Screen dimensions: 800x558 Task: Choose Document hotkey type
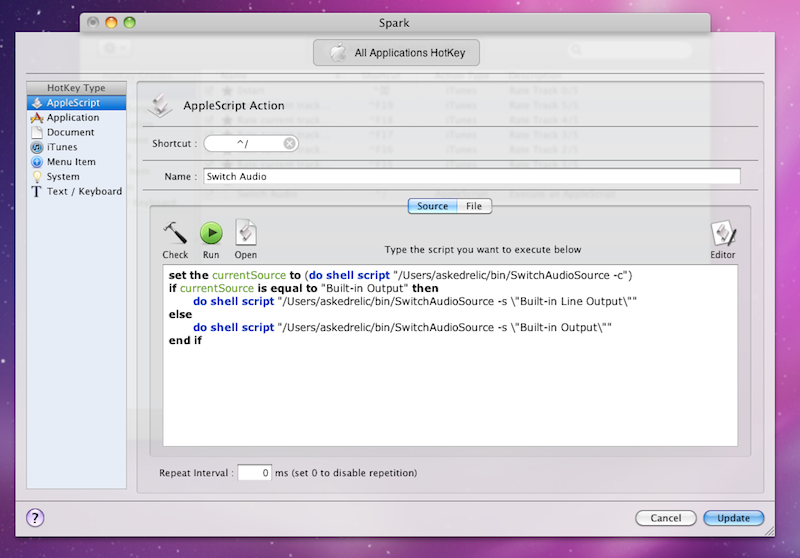pyautogui.click(x=70, y=132)
